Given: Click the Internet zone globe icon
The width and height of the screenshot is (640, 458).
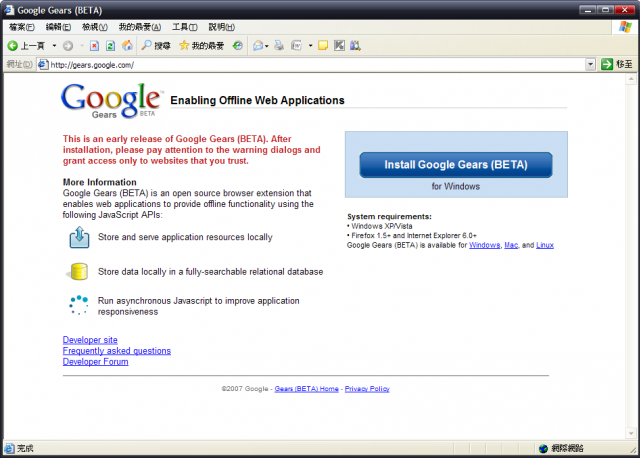Looking at the screenshot, I should pyautogui.click(x=543, y=448).
